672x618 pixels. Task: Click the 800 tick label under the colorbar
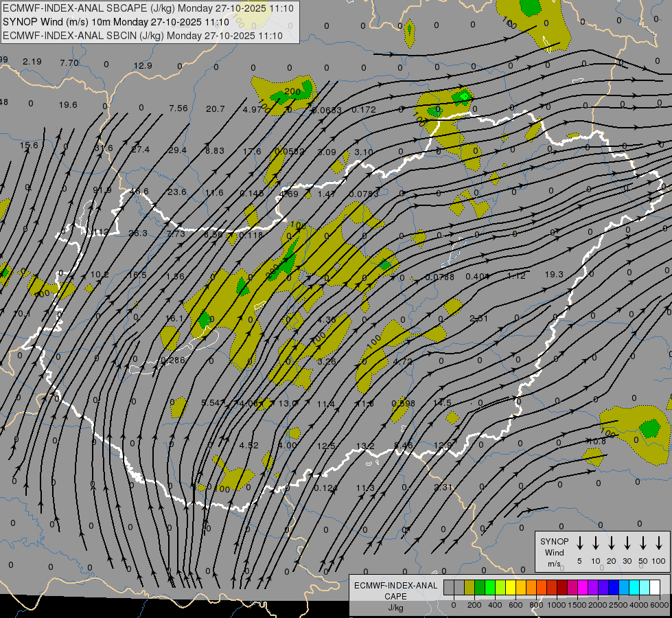pos(536,605)
